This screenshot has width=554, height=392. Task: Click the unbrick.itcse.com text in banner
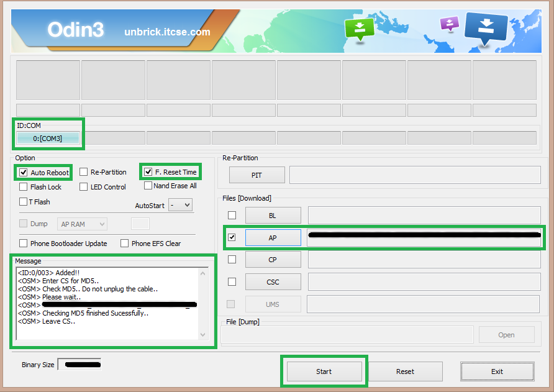pyautogui.click(x=167, y=32)
